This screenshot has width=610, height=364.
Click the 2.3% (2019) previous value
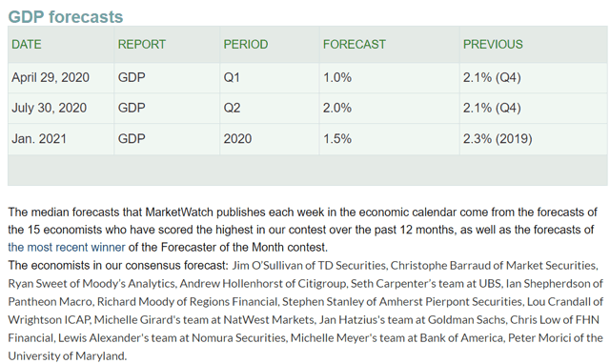498,139
